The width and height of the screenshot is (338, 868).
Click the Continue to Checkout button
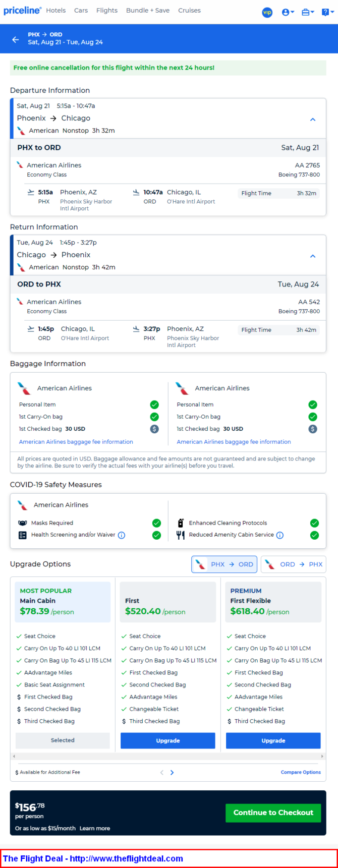pyautogui.click(x=273, y=813)
